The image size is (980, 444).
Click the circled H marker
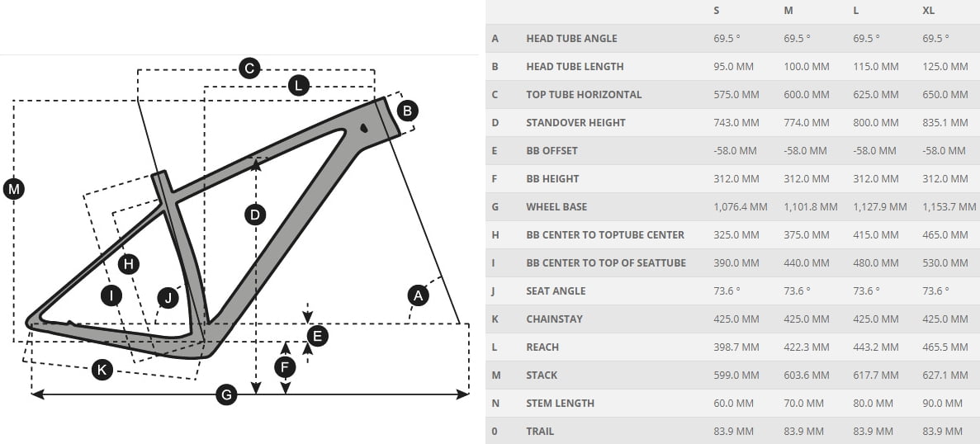point(129,264)
